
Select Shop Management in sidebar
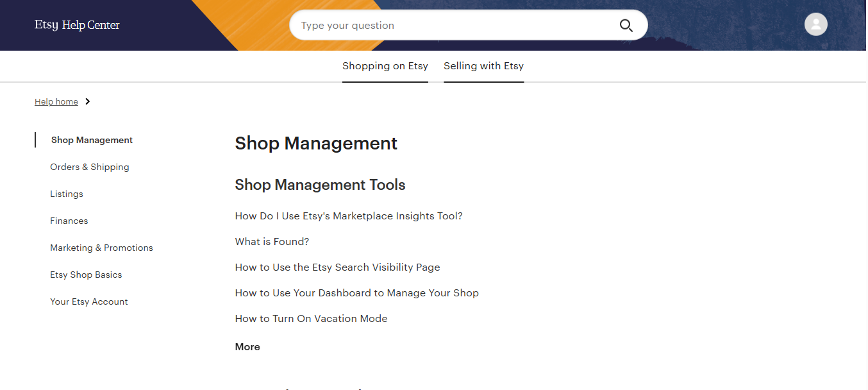point(92,140)
